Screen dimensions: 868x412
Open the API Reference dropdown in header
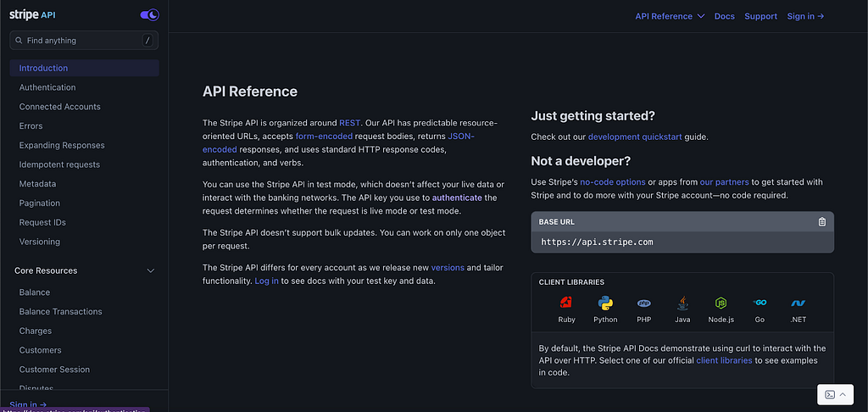coord(670,16)
